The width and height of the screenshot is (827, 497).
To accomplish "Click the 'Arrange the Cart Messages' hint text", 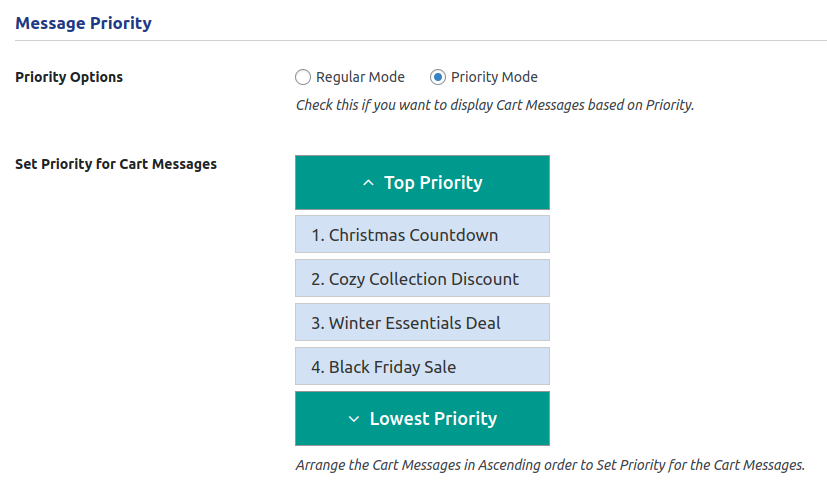I will coord(549,465).
